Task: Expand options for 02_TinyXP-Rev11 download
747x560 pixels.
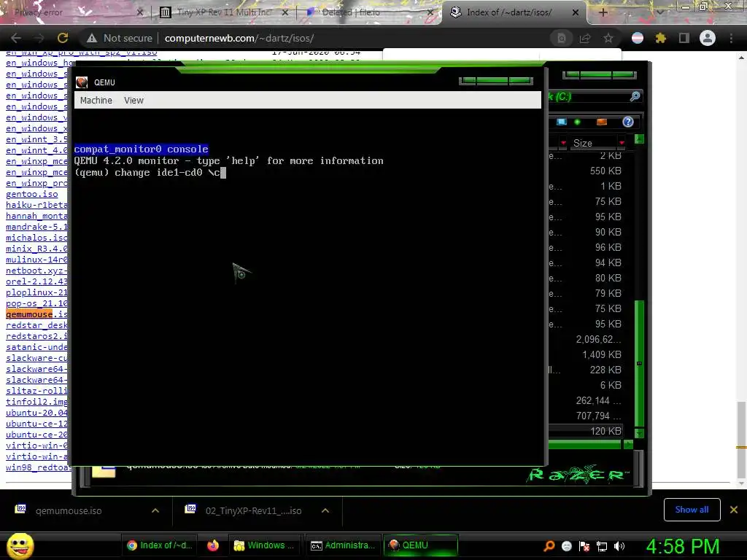Action: [x=325, y=510]
